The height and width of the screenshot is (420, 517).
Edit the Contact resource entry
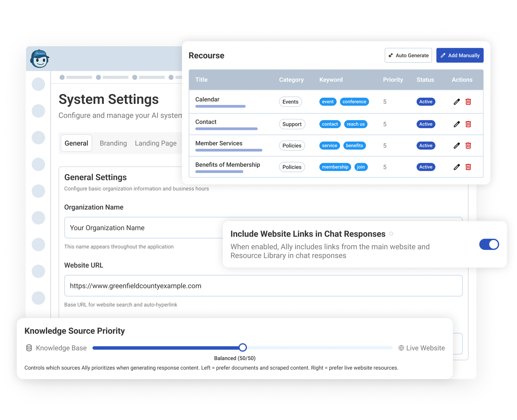click(457, 124)
